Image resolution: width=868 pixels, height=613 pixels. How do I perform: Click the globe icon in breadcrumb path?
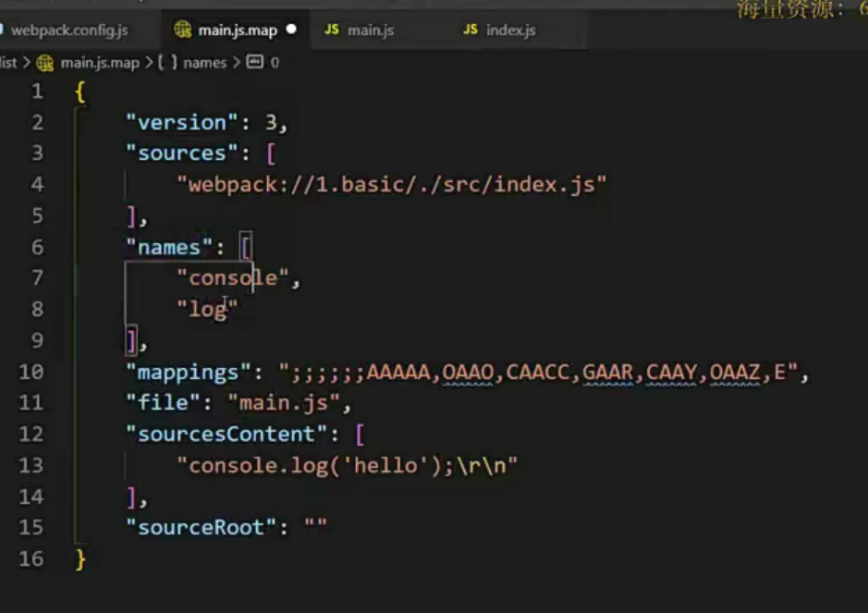45,63
